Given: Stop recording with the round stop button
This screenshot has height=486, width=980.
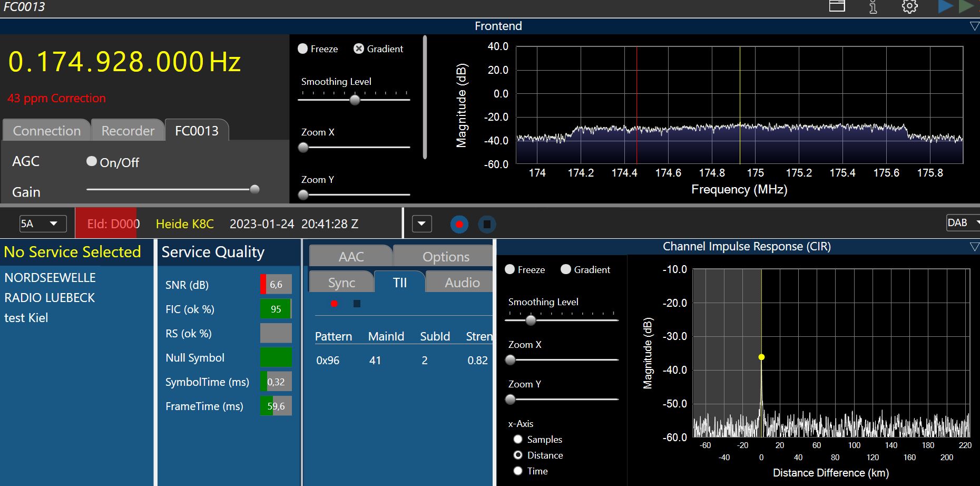Looking at the screenshot, I should point(487,225).
